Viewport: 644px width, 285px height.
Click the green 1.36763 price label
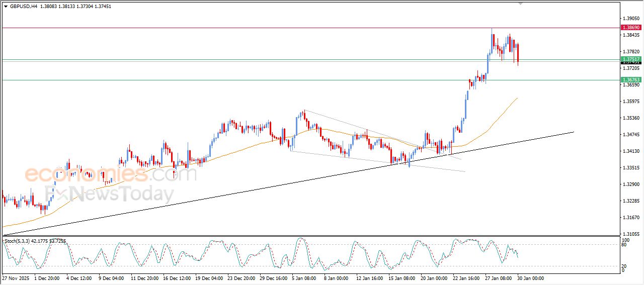coord(630,80)
